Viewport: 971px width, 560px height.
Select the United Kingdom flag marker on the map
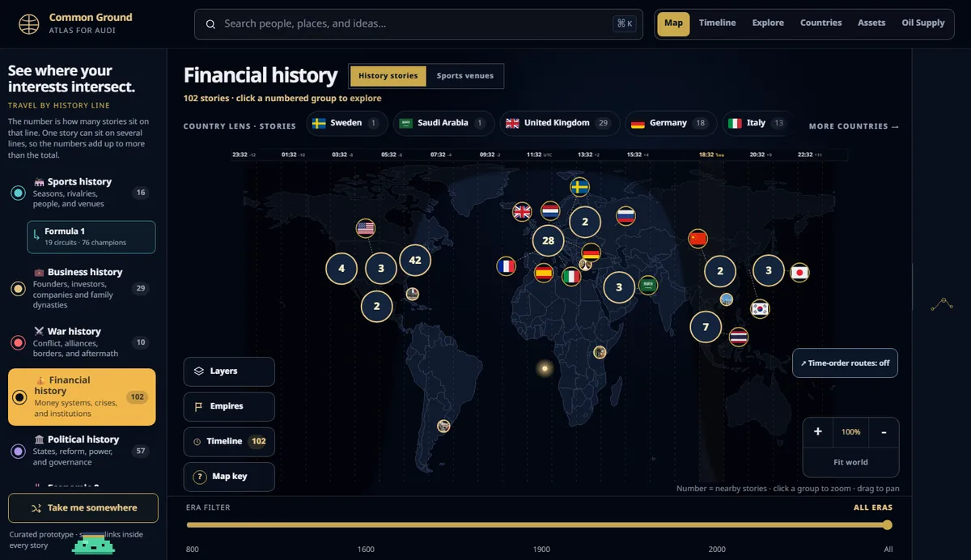523,212
